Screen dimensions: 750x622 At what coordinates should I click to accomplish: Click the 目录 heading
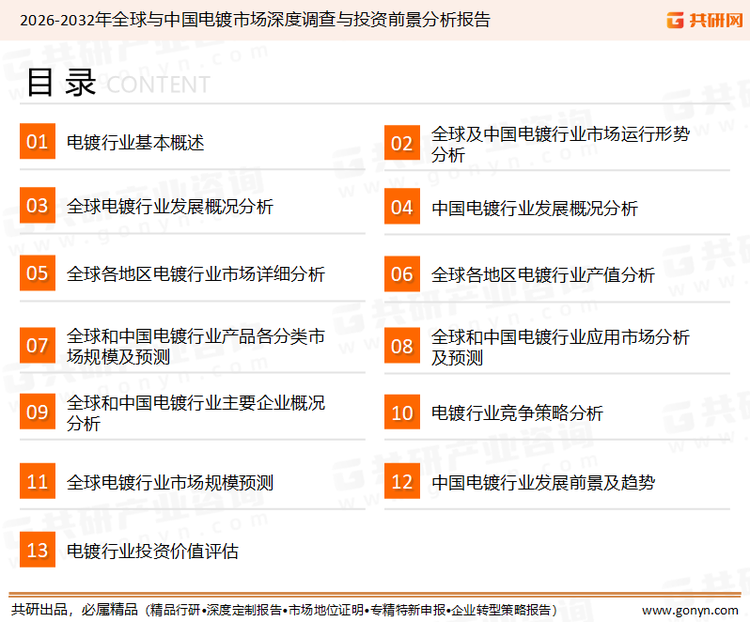[x=61, y=82]
